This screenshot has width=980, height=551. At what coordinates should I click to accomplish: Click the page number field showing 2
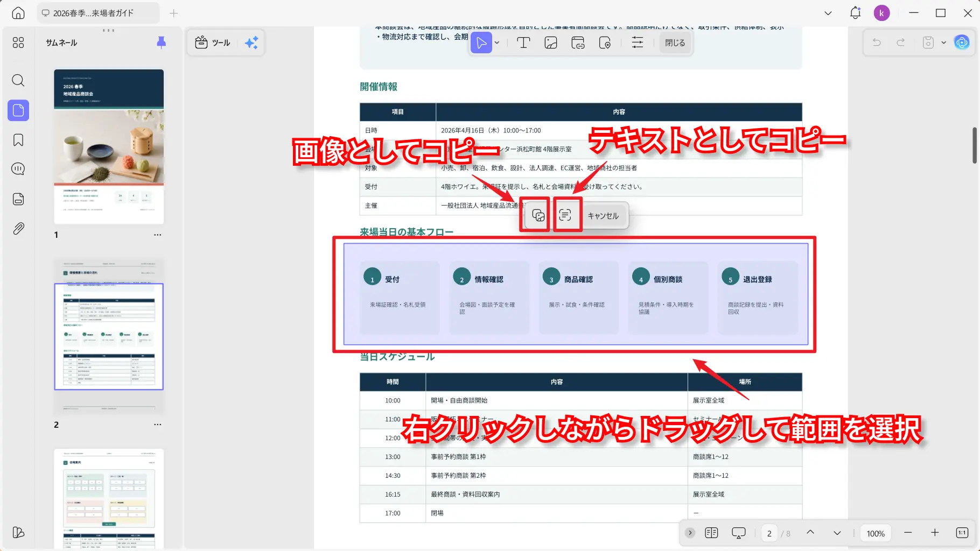769,533
